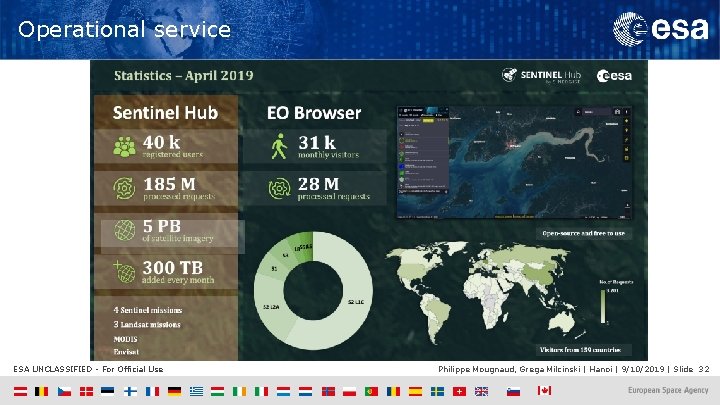Click the 4 Sentinel missions list item
The image size is (720, 405).
point(148,310)
